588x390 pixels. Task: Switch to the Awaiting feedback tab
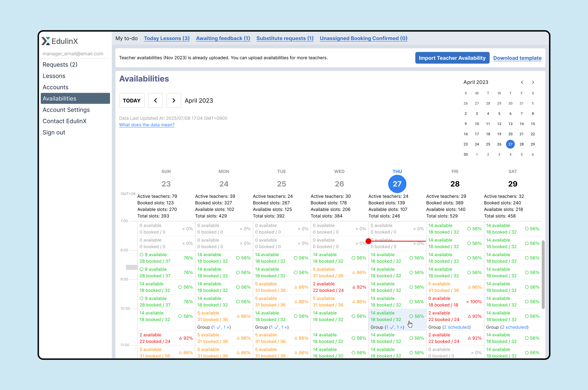tap(223, 38)
